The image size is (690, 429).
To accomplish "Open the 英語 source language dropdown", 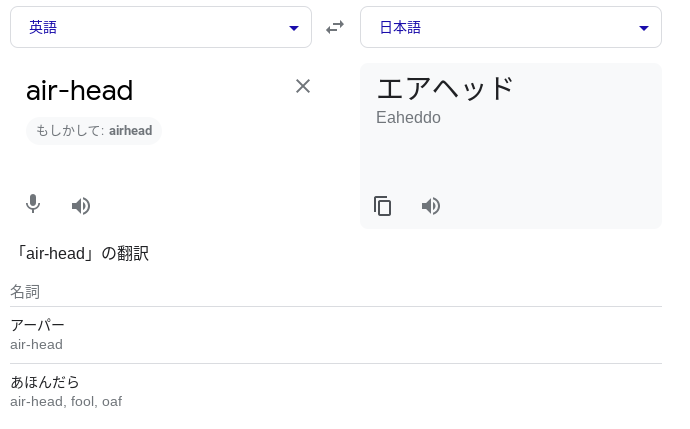I will click(161, 28).
